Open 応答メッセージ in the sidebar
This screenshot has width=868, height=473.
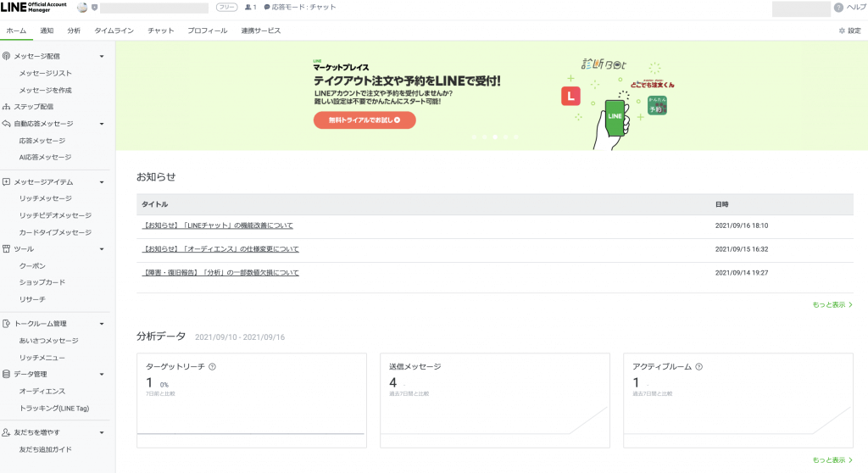(42, 141)
